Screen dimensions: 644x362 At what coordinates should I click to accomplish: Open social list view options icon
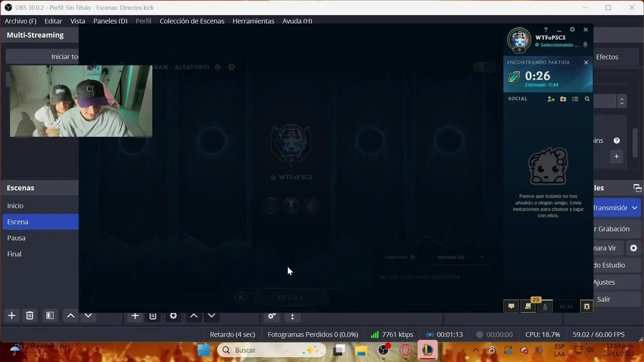[575, 99]
